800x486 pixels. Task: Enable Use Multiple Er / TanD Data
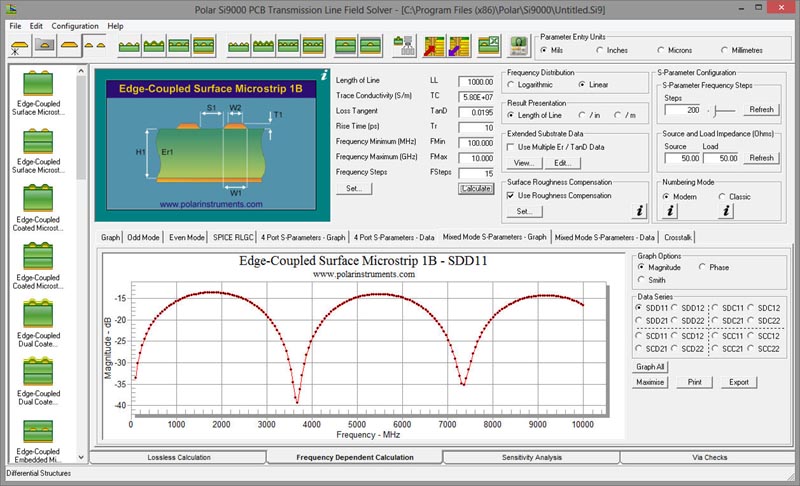point(556,147)
